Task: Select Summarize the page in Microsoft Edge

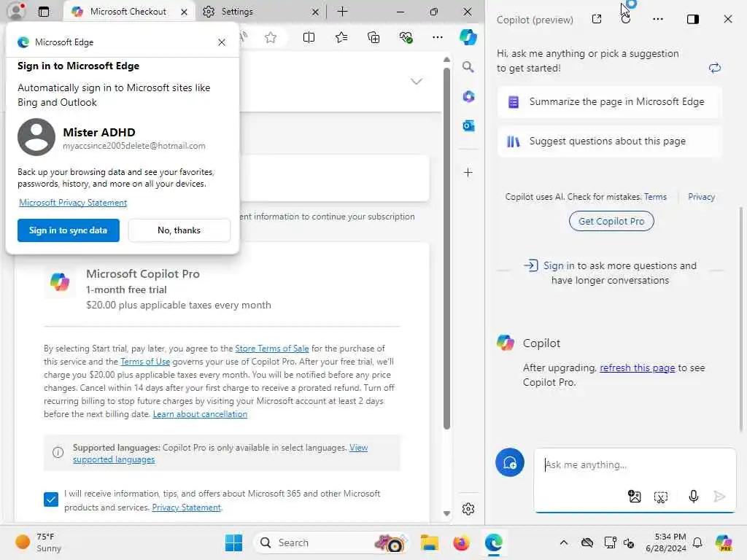Action: 609,102
